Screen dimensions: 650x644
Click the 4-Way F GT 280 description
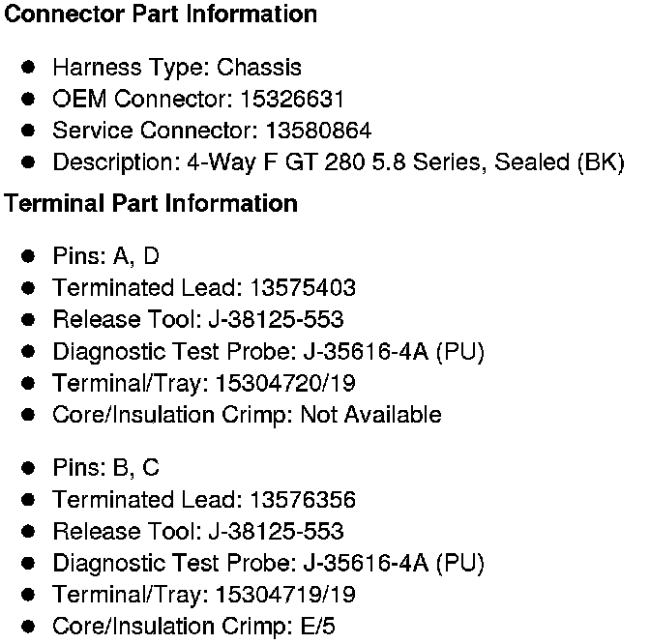[339, 162]
